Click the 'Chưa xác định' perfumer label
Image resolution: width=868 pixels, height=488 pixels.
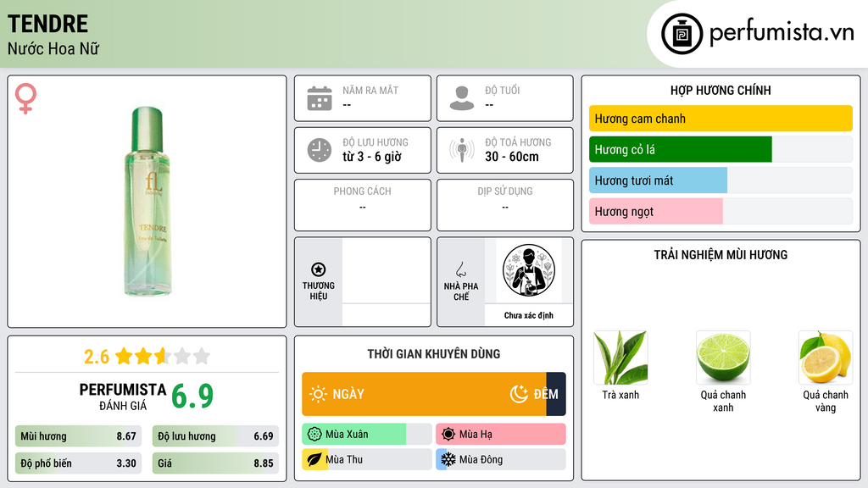(529, 315)
